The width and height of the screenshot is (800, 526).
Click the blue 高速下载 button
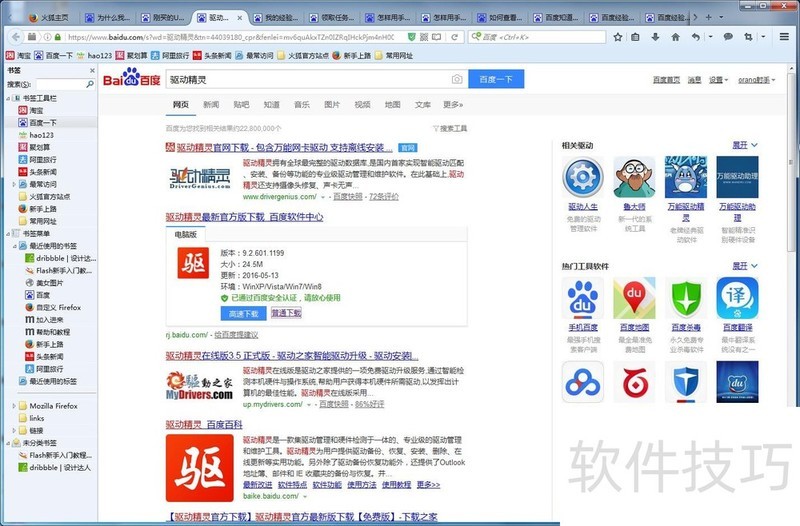click(x=200, y=313)
